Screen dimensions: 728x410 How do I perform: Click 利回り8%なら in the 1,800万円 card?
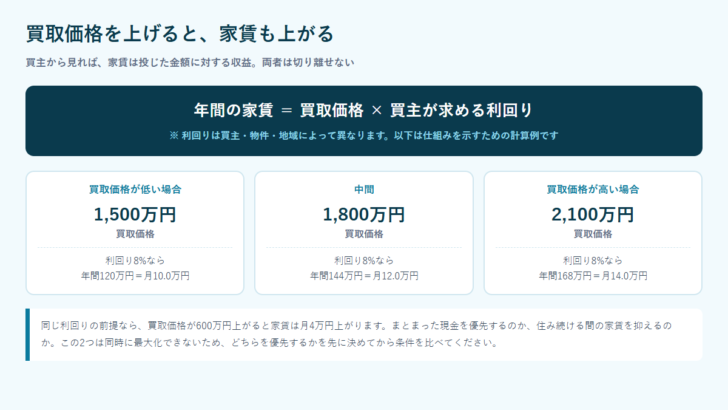pyautogui.click(x=364, y=260)
